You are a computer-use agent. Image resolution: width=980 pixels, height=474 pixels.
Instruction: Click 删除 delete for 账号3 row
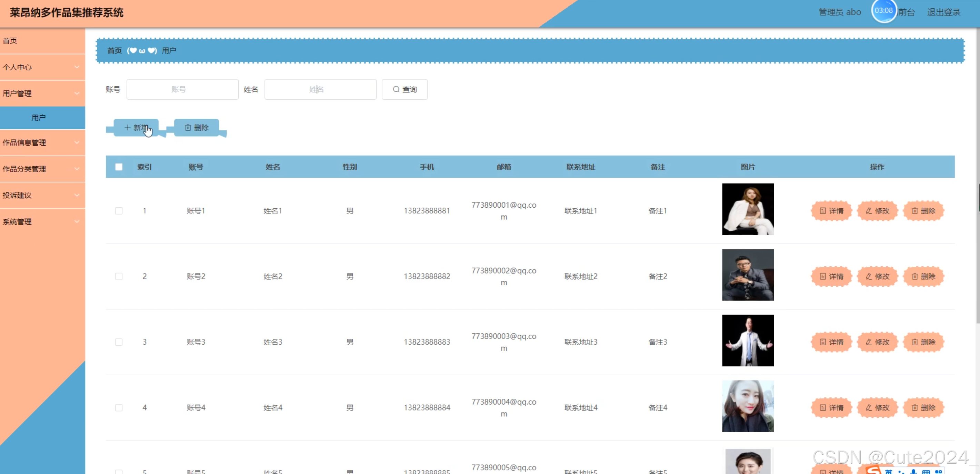tap(923, 342)
